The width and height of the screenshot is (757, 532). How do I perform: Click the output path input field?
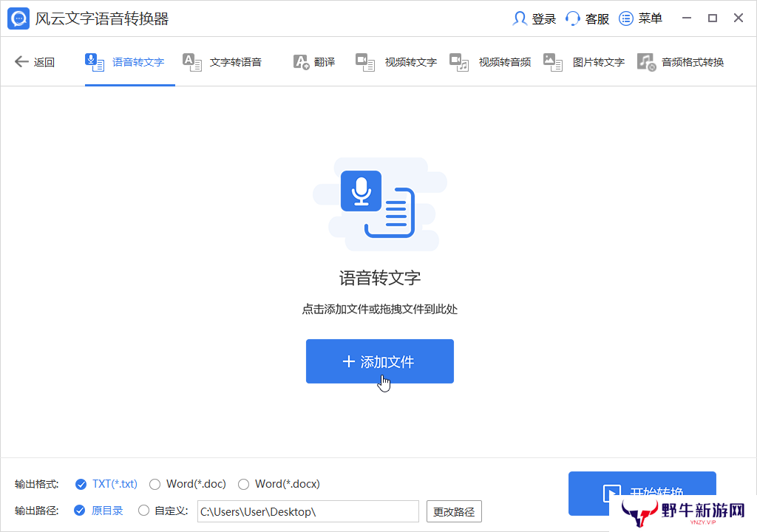[x=308, y=511]
